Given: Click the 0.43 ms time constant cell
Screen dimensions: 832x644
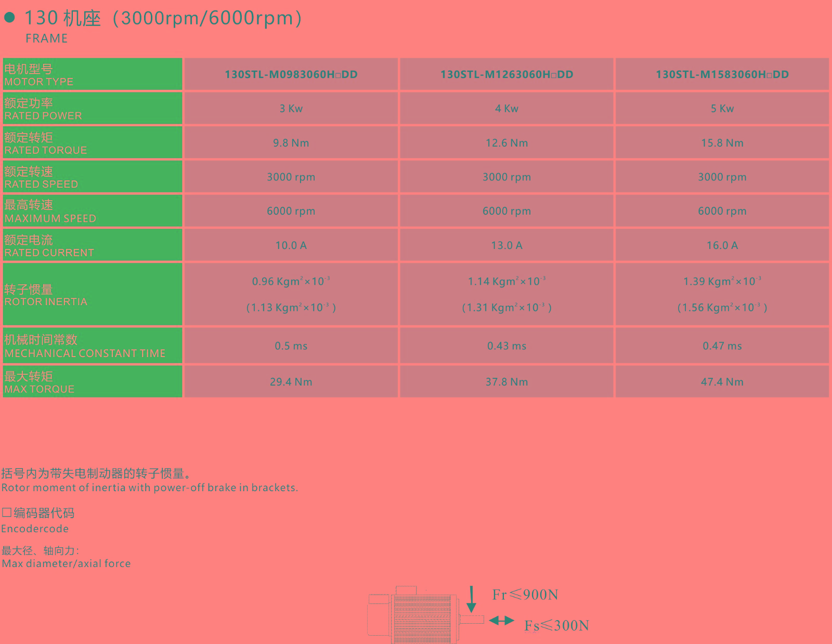Looking at the screenshot, I should coord(506,346).
